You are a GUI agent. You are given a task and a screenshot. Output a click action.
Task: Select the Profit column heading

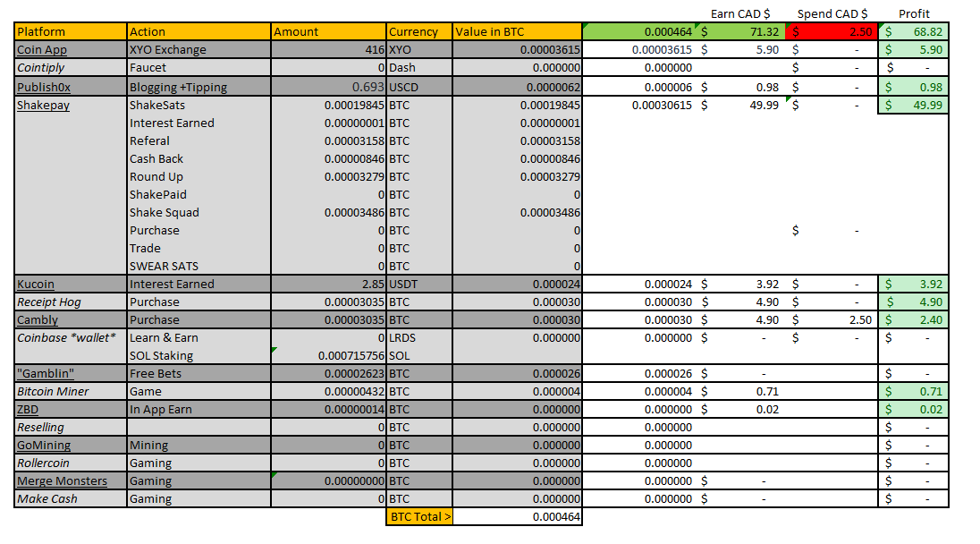click(x=914, y=13)
